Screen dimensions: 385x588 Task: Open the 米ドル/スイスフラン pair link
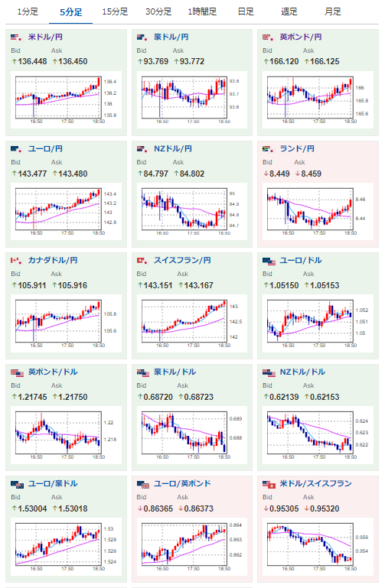tap(315, 484)
